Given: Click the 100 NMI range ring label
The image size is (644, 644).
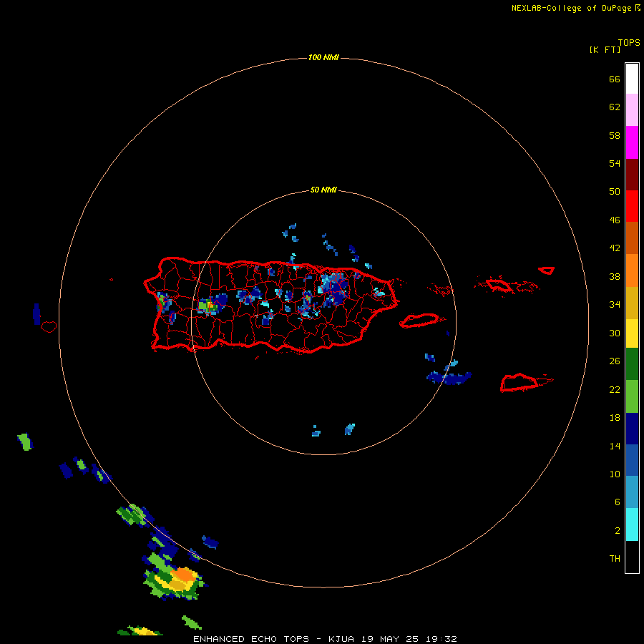Looking at the screenshot, I should click(x=323, y=57).
